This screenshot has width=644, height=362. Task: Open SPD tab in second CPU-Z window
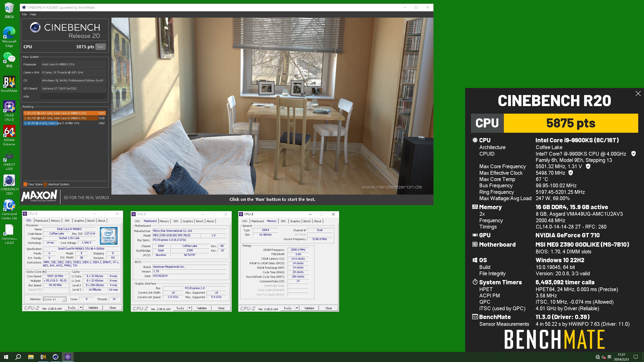click(x=176, y=221)
